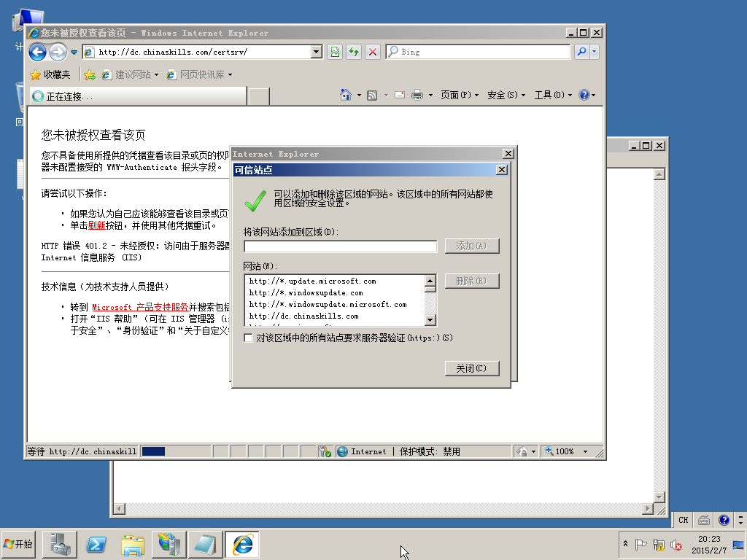Viewport: 747px width, 560px height.
Task: Click the compatibility view icon
Action: [x=336, y=52]
